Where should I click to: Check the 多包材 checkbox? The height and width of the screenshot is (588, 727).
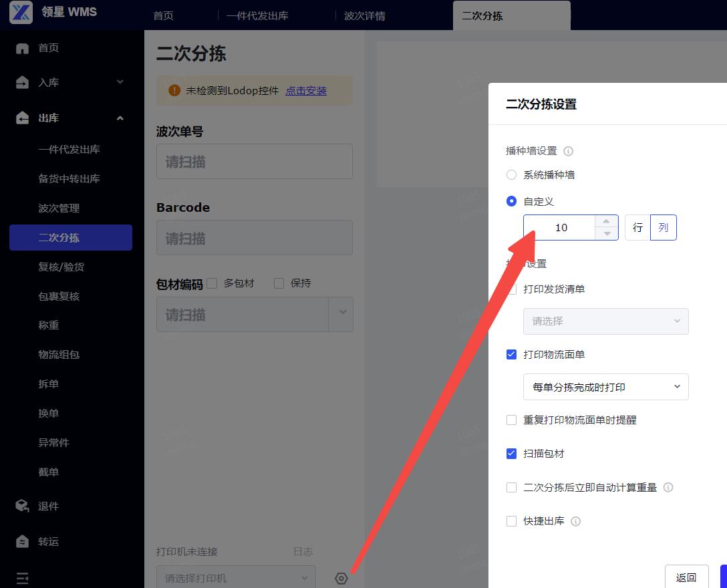click(212, 283)
